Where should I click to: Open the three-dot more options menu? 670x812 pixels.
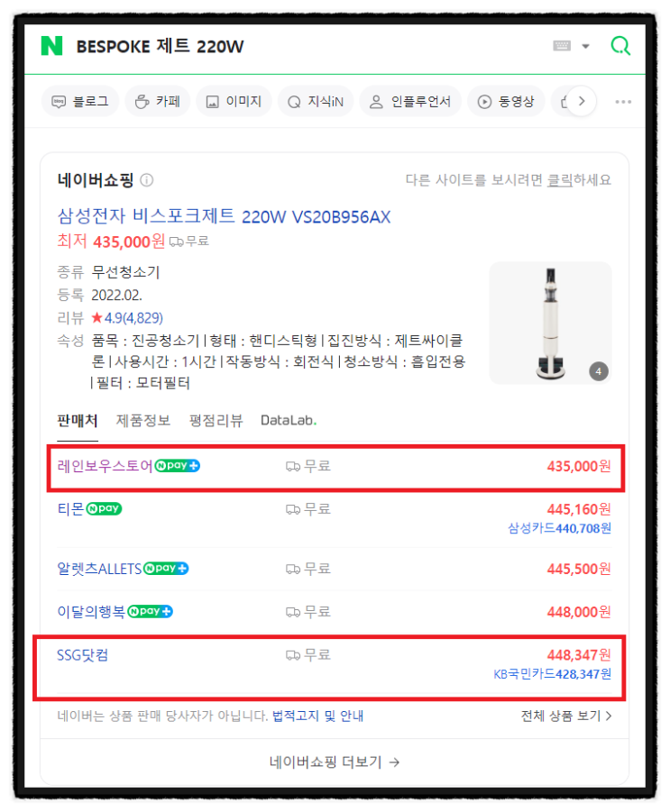[x=623, y=102]
